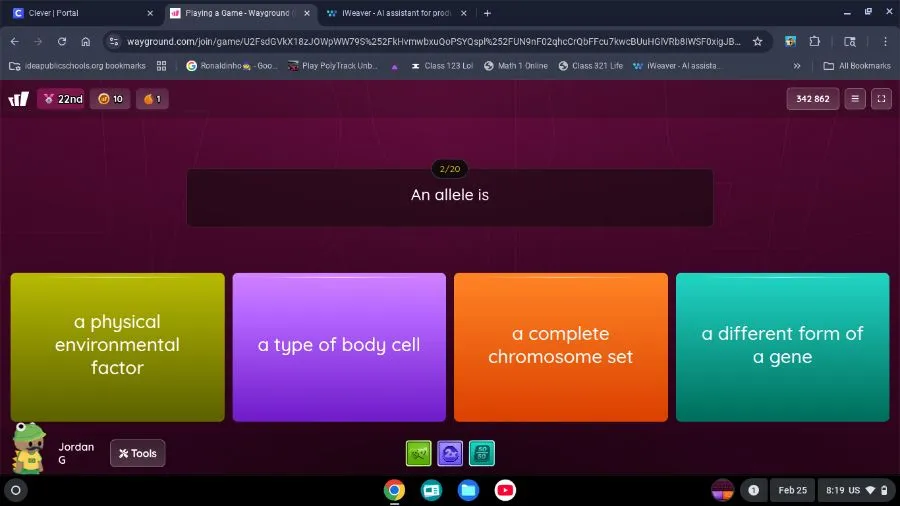Check the coin counter showing 10
The height and width of the screenshot is (506, 900).
point(110,99)
